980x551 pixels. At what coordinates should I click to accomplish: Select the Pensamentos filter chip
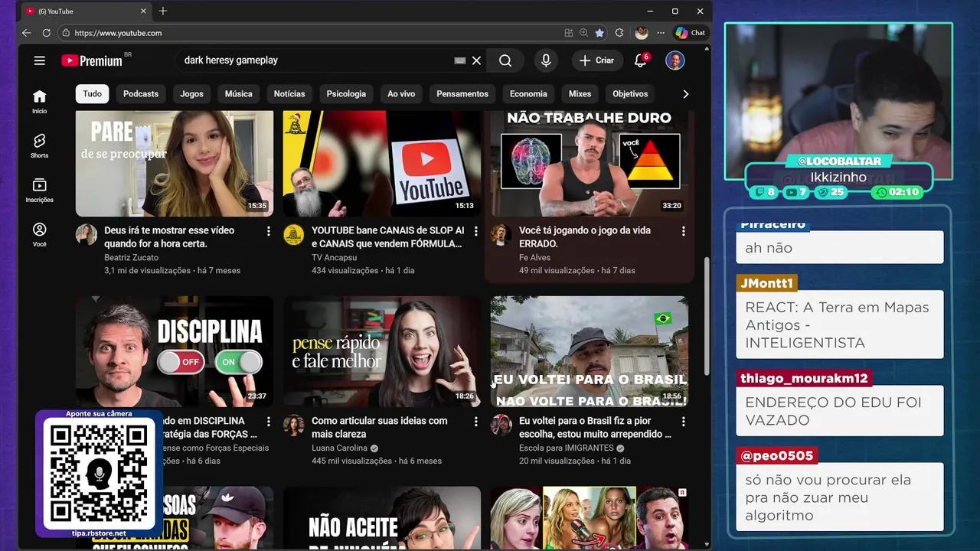tap(462, 93)
